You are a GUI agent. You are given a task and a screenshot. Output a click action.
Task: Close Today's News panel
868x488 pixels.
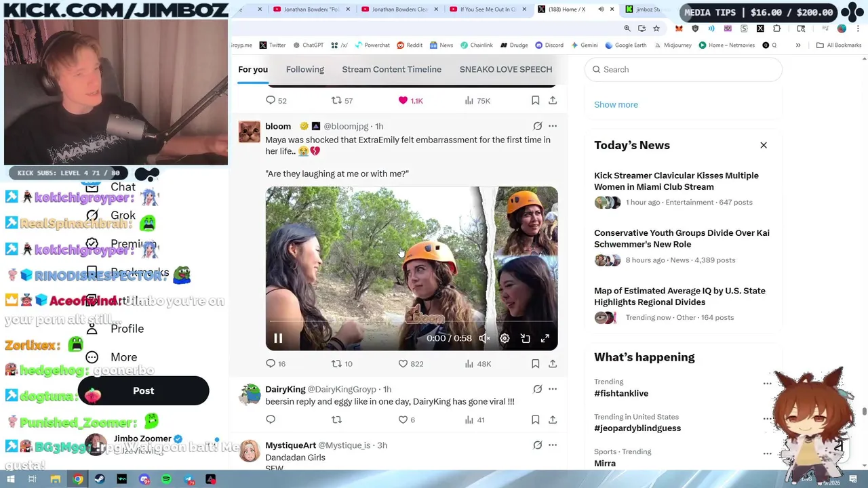click(764, 145)
